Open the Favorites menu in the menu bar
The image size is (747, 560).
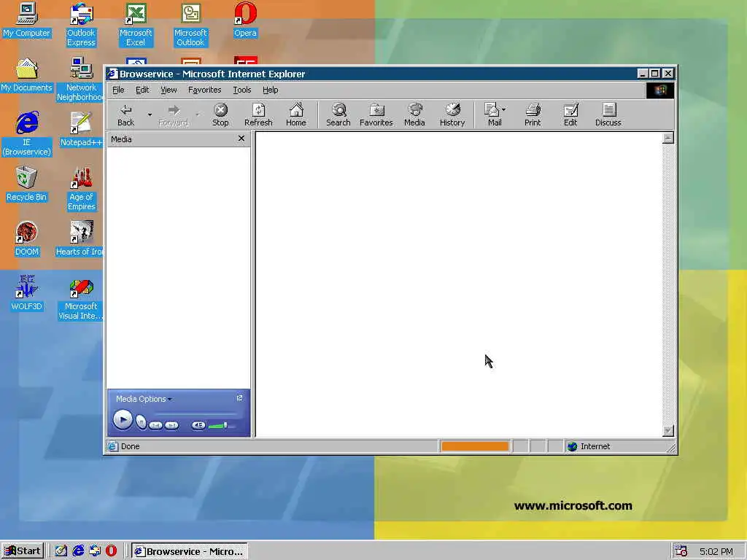204,90
